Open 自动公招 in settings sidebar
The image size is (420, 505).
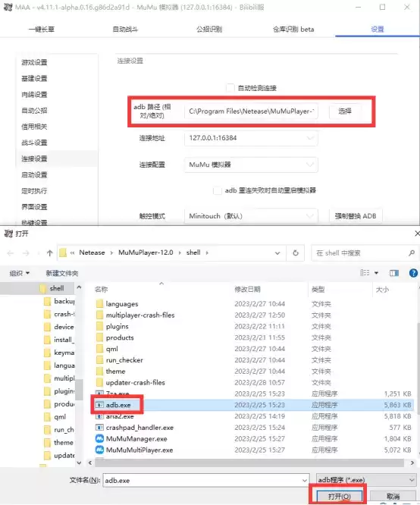point(34,111)
